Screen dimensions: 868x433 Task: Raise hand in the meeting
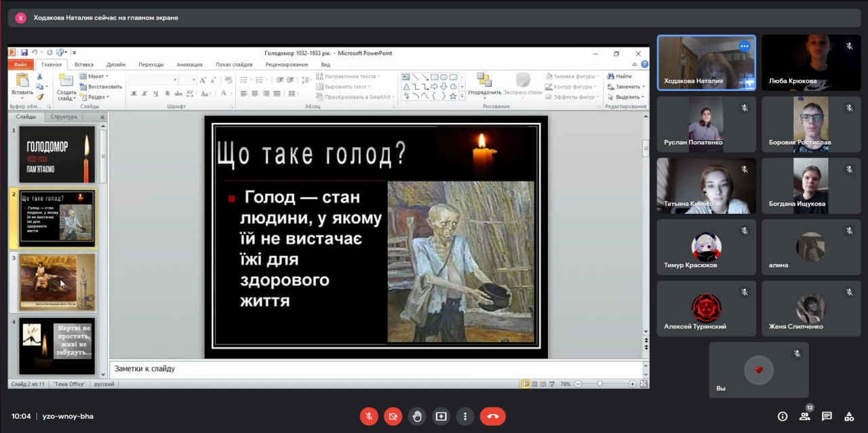pyautogui.click(x=417, y=416)
